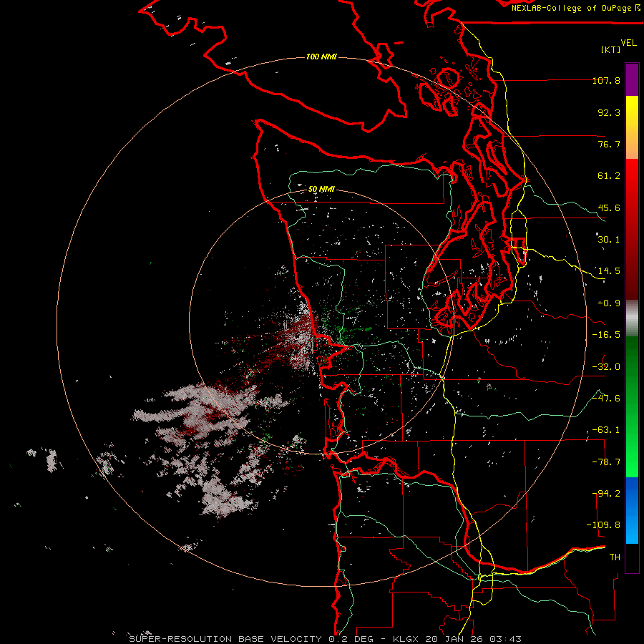Click the 30.1 velocity scale value

[609, 240]
